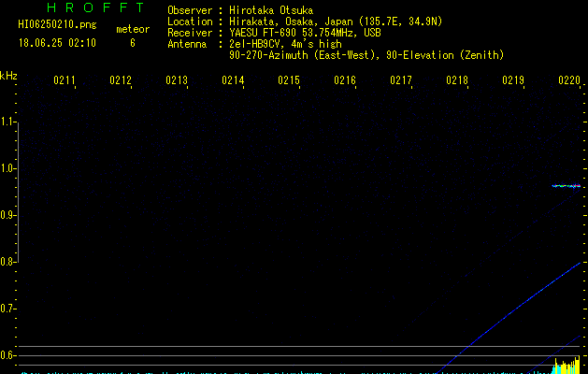
Task: Click the 0212 time marker
Action: (x=121, y=80)
